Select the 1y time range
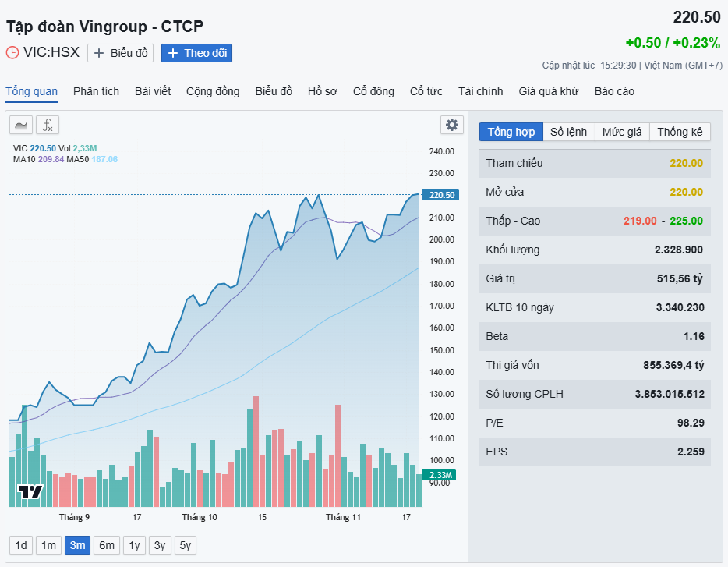 tap(135, 545)
